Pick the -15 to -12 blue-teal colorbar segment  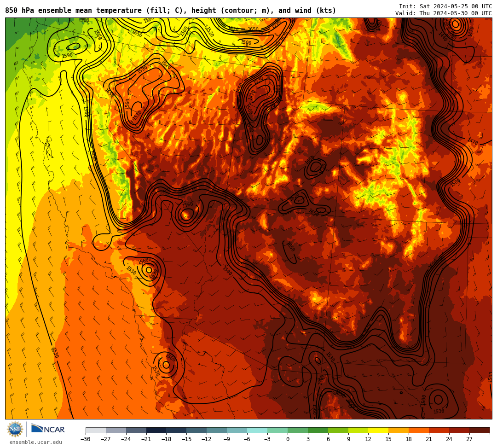pos(197,430)
